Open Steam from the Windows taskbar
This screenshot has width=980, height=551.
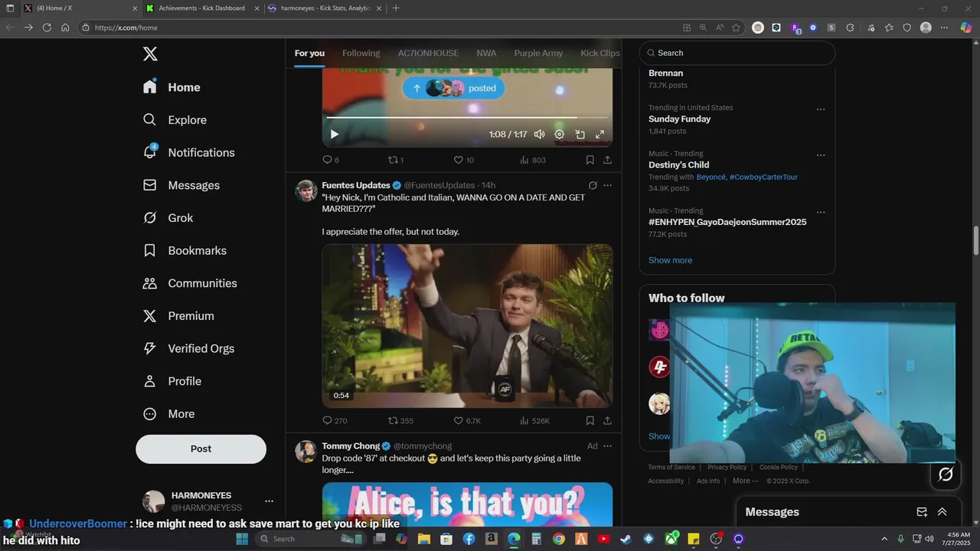coord(626,539)
